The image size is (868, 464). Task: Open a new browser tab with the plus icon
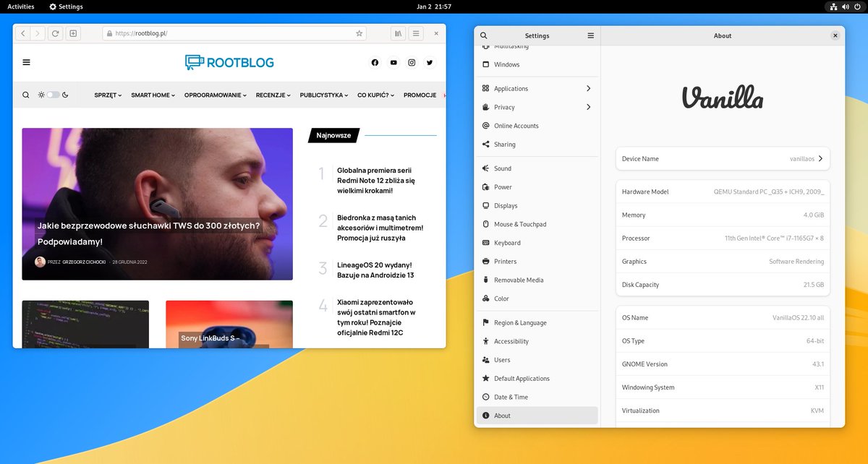coord(72,33)
